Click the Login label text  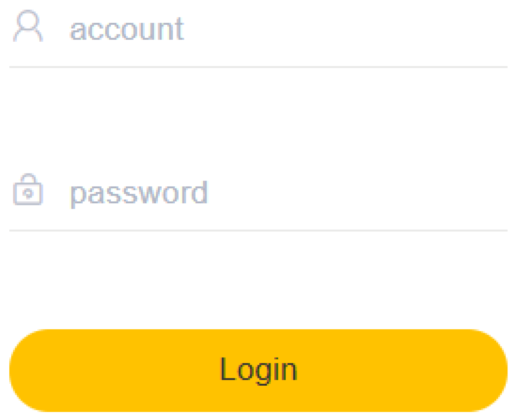click(x=258, y=369)
